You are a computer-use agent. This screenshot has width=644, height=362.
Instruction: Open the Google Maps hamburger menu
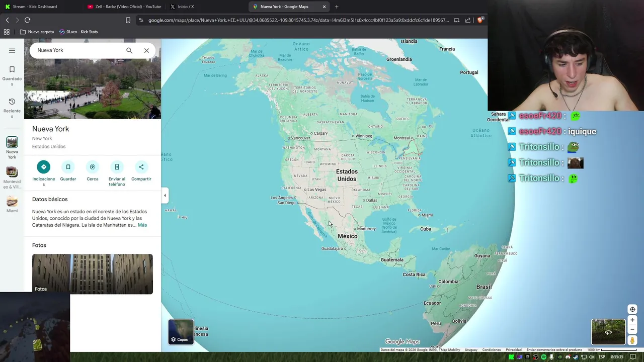12,50
